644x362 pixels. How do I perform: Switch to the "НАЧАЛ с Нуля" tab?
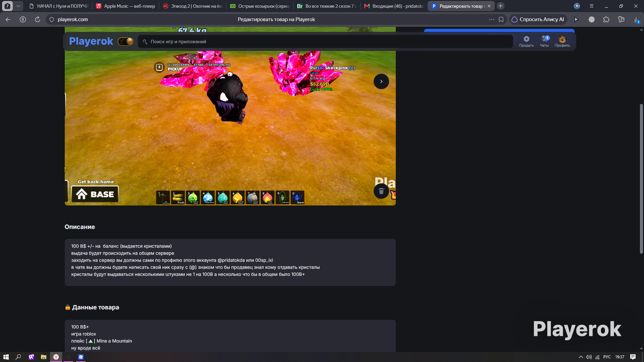click(59, 6)
